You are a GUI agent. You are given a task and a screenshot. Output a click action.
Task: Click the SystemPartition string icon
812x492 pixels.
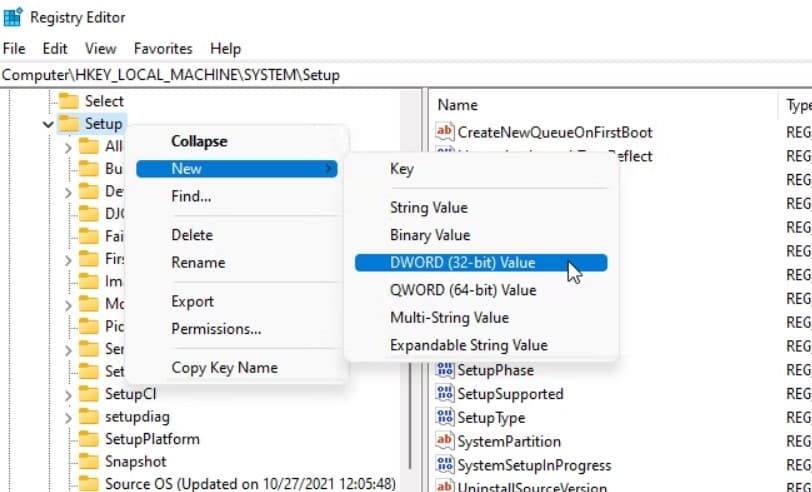point(444,441)
